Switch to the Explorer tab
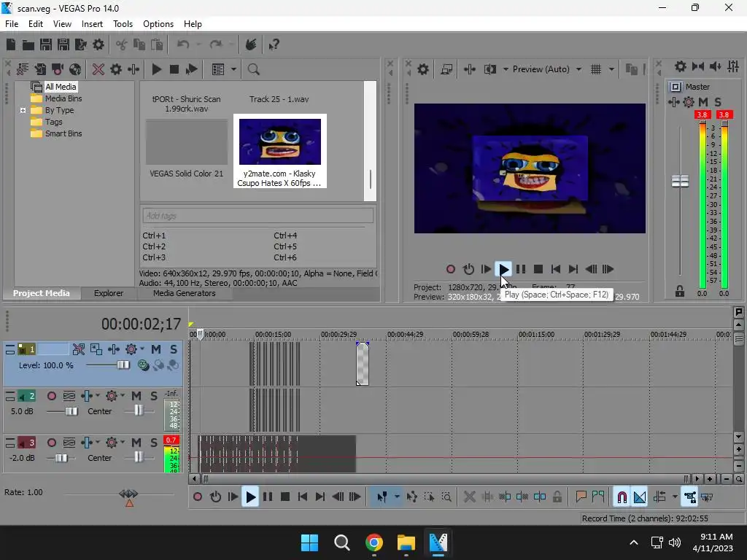 [x=109, y=293]
